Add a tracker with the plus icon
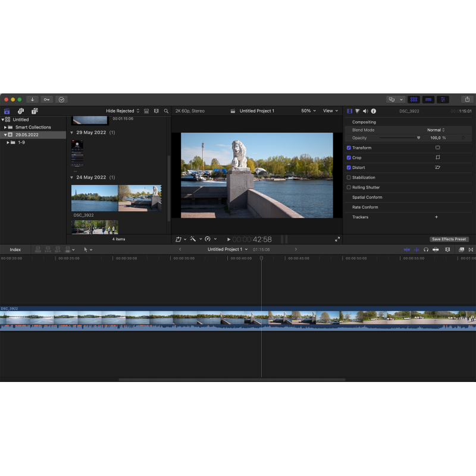476x476 pixels. (436, 217)
